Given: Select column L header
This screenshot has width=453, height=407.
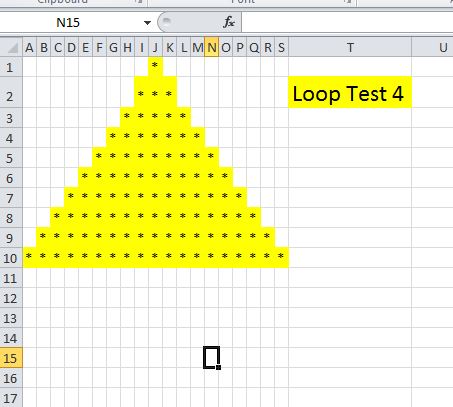Looking at the screenshot, I should pyautogui.click(x=183, y=48).
